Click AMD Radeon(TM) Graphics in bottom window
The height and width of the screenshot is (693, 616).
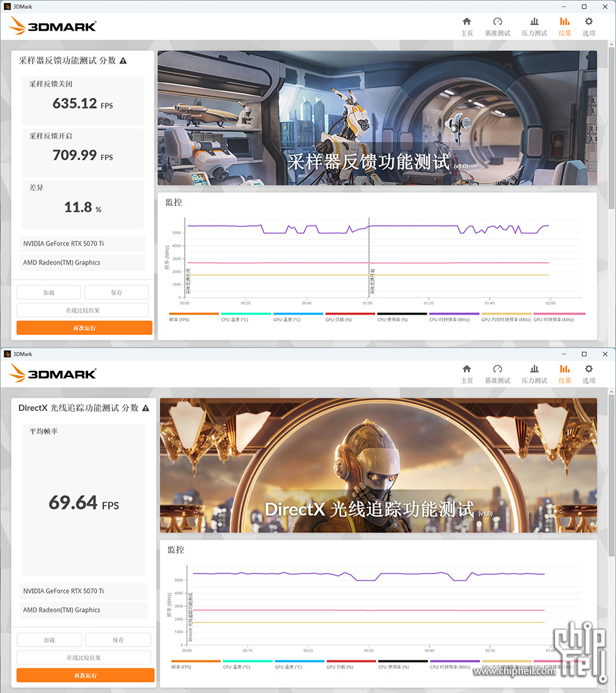(84, 610)
